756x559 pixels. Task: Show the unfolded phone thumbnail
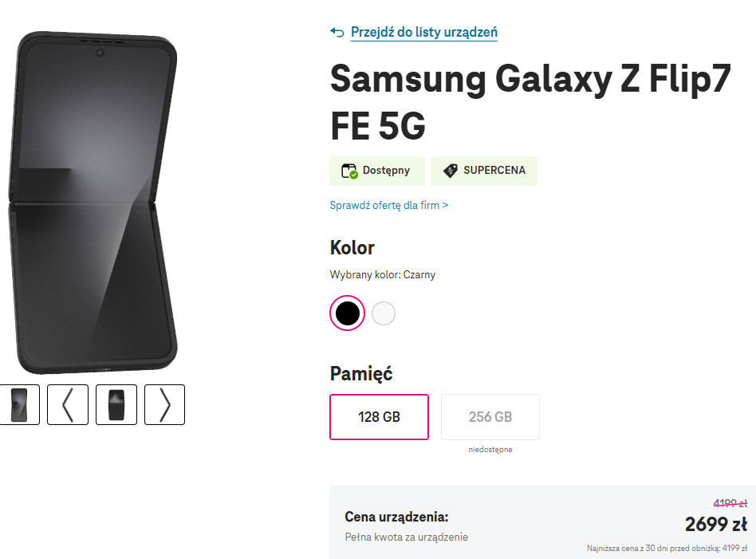pos(19,404)
